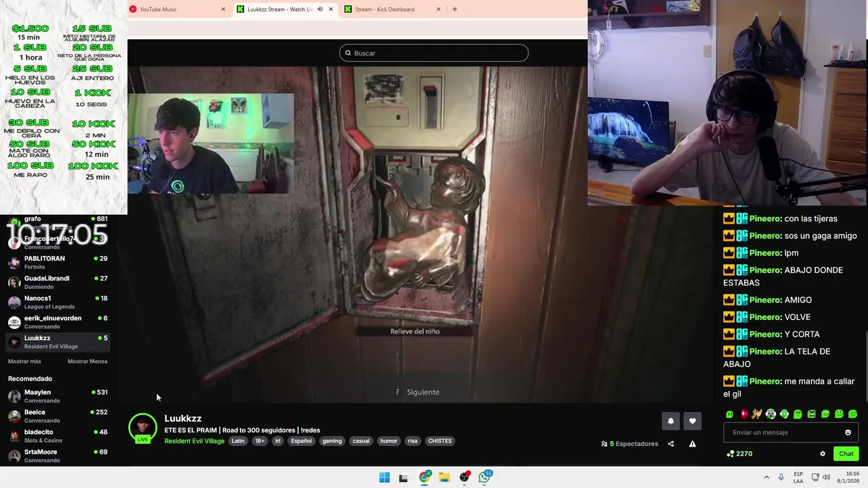Open chat settings gear icon

click(x=823, y=454)
